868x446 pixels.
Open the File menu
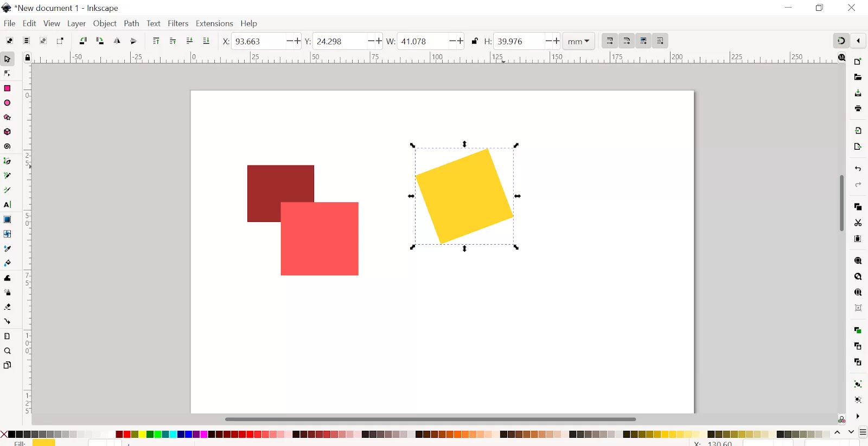click(x=9, y=24)
